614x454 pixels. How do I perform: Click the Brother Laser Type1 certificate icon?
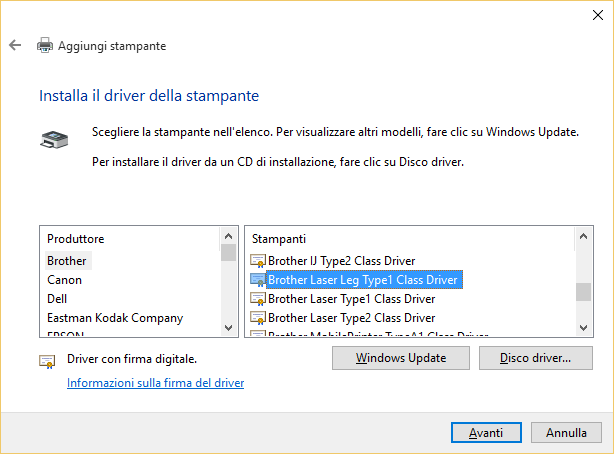tap(258, 299)
